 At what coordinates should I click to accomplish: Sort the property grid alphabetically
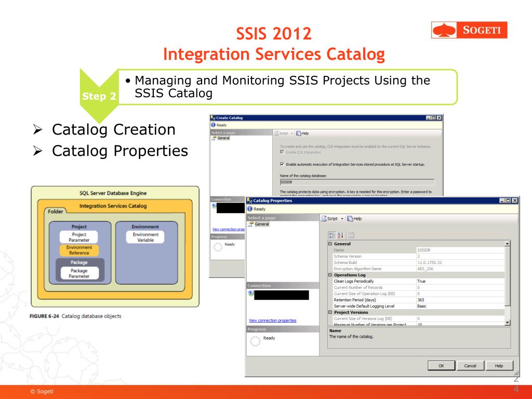pos(340,235)
